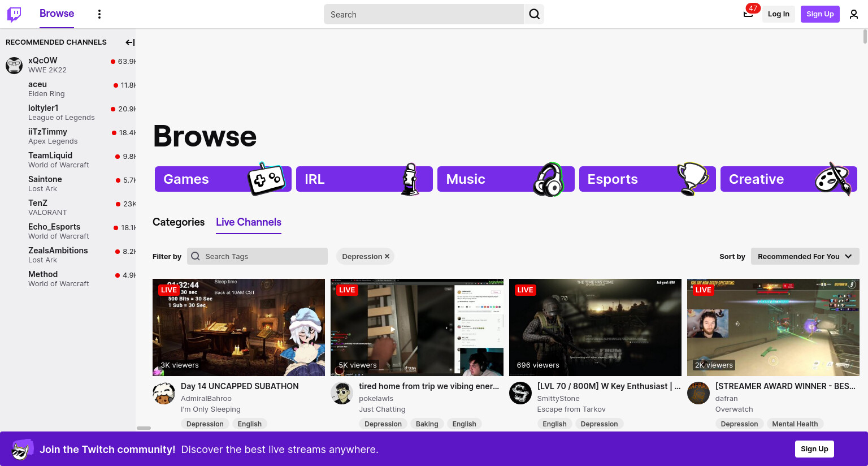Screen dimensions: 868x466
Task: Click the tired home from trip stream title
Action: [429, 386]
